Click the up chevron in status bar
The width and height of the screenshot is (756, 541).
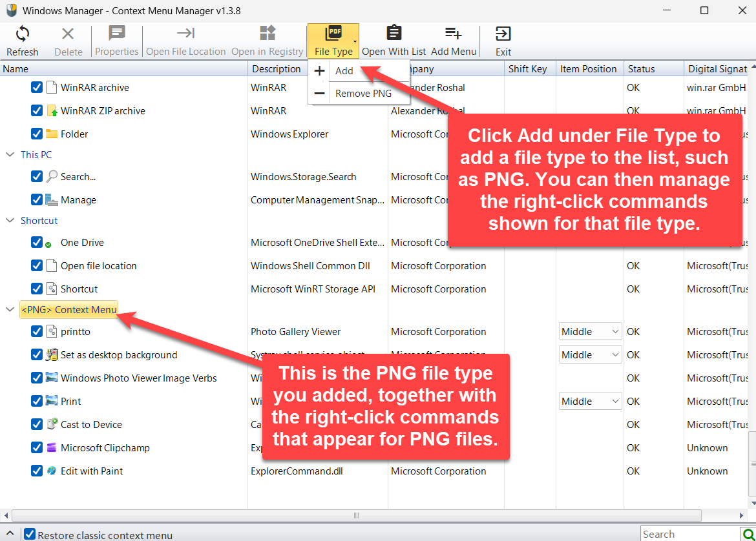(x=10, y=533)
